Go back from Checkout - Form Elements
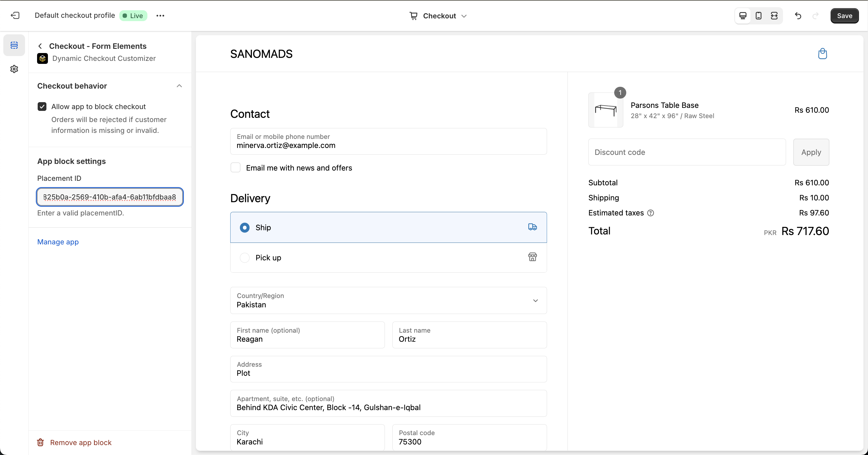Image resolution: width=868 pixels, height=455 pixels. (40, 46)
